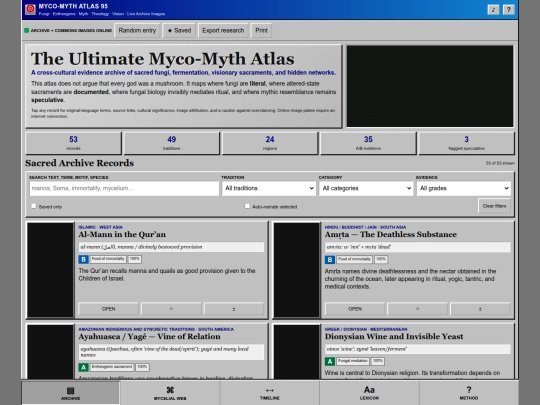Viewport: 540px width, 405px height.
Task: Click 'Hindu / Buddhist / Jain · South Asia' label
Action: [365, 227]
